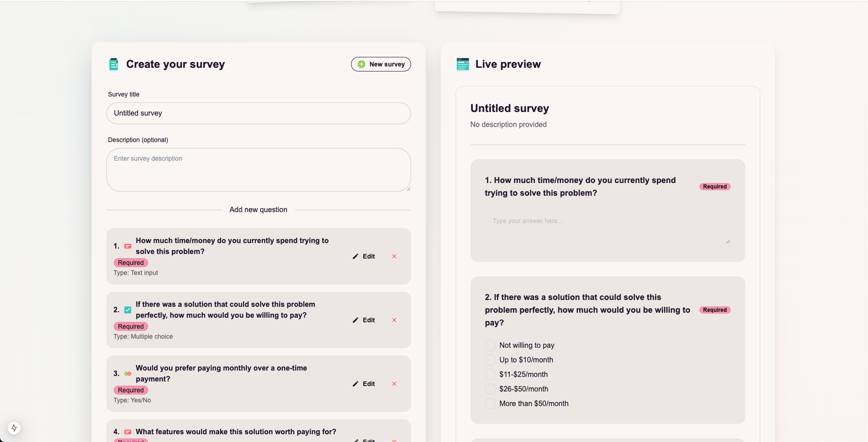Click the Live preview list icon

tap(462, 64)
